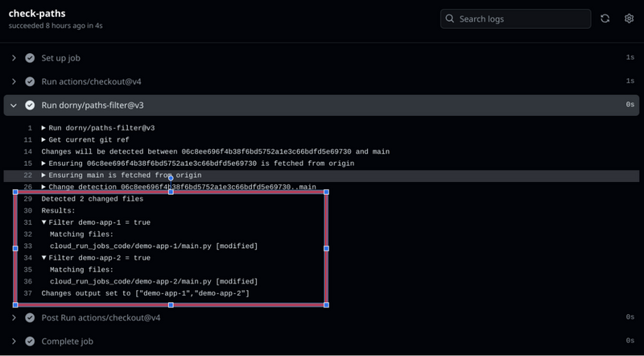Expand the Set up job step
Viewport: 644px width, 356px height.
(14, 58)
